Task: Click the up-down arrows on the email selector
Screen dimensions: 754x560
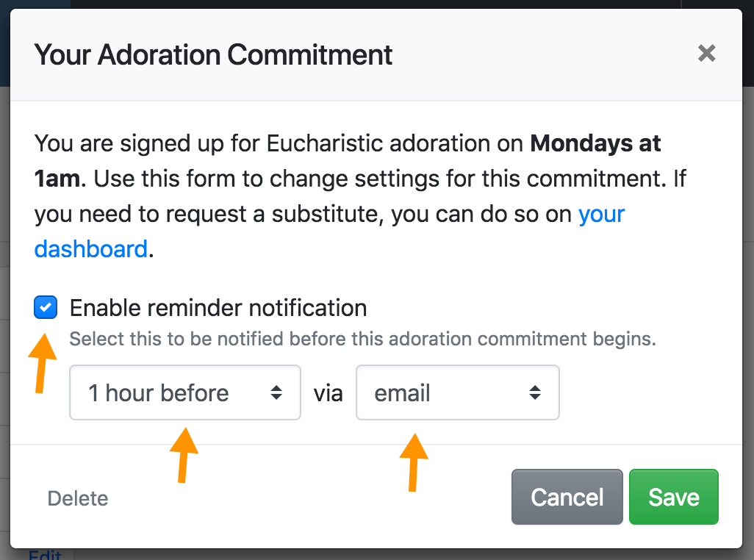Action: click(x=535, y=393)
